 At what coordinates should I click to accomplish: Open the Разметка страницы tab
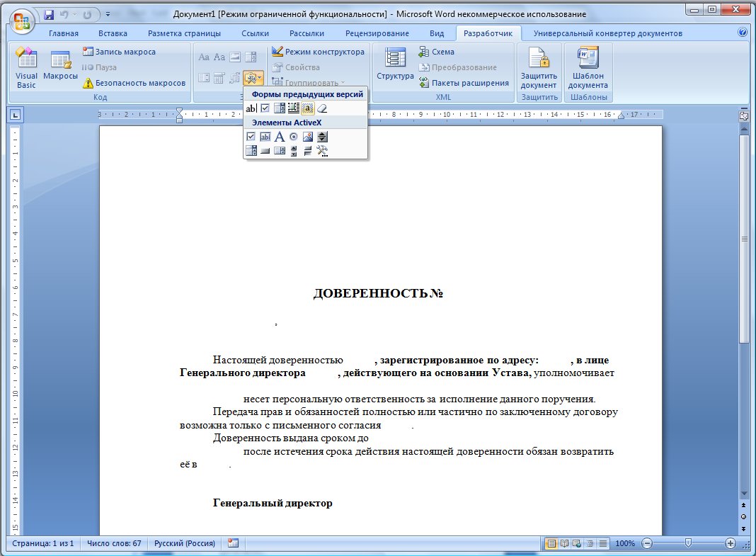[184, 33]
